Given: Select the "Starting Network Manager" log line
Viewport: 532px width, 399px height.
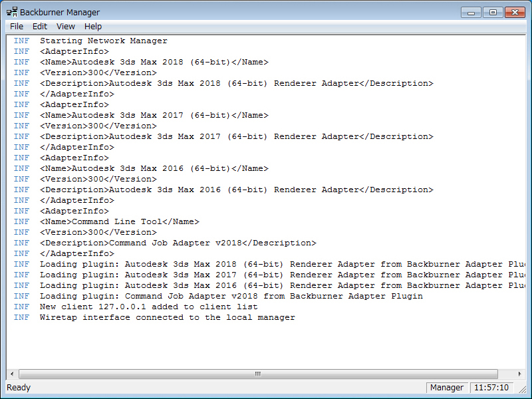Looking at the screenshot, I should click(90, 41).
